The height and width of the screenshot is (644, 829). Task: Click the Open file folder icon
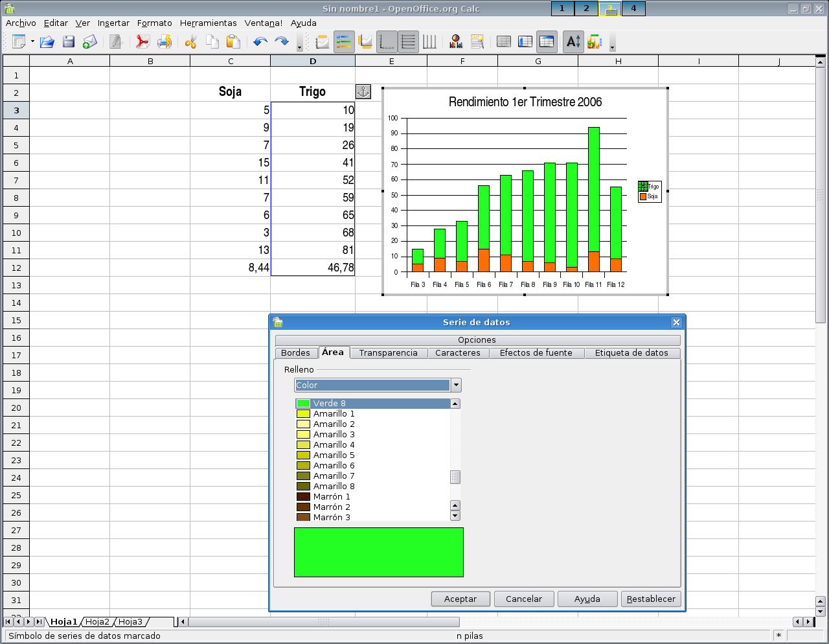pyautogui.click(x=47, y=42)
